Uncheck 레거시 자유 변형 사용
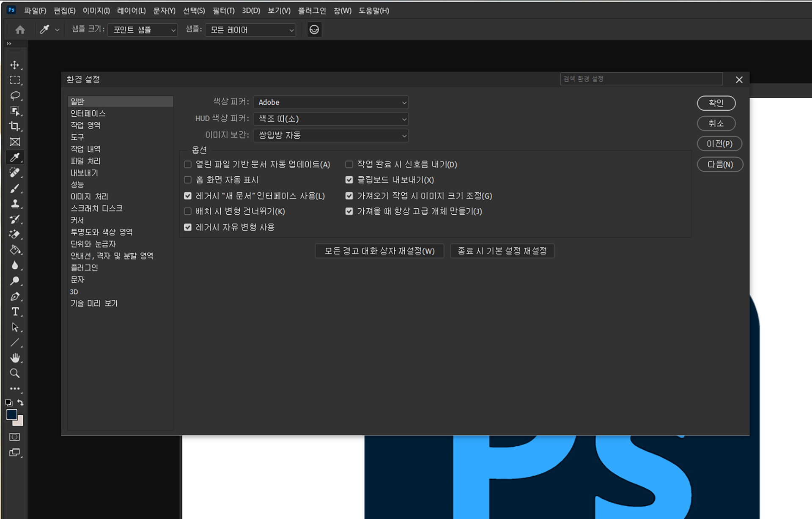This screenshot has width=812, height=519. 188,227
